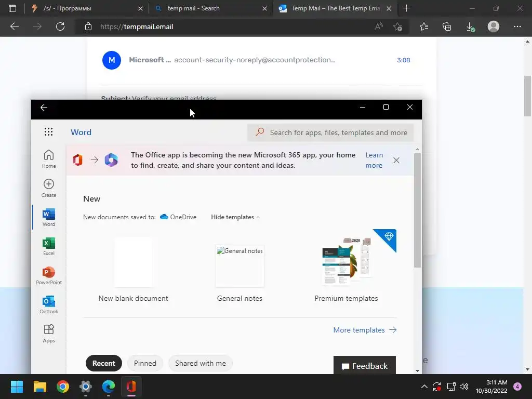Click the Office window vertical scrollbar
Image resolution: width=532 pixels, height=399 pixels.
coord(417,210)
